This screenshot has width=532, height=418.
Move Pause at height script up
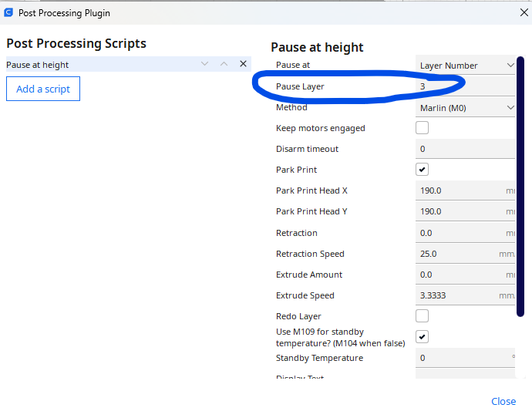[224, 65]
